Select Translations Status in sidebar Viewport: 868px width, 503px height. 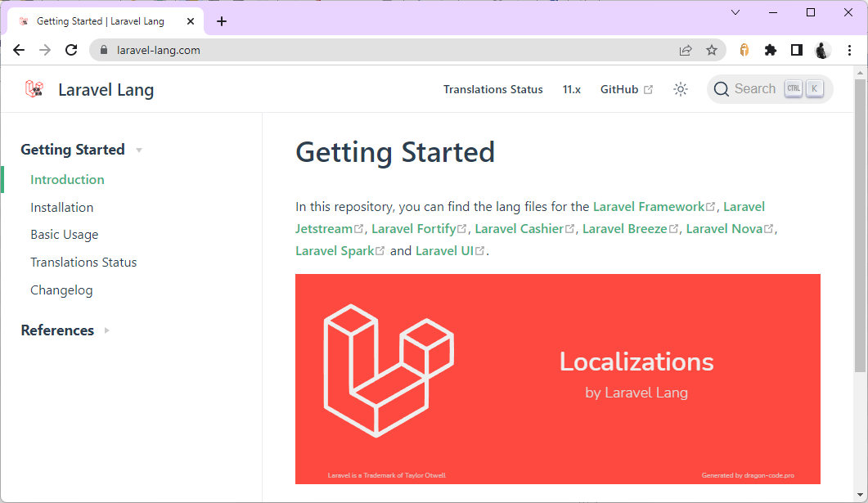tap(83, 263)
